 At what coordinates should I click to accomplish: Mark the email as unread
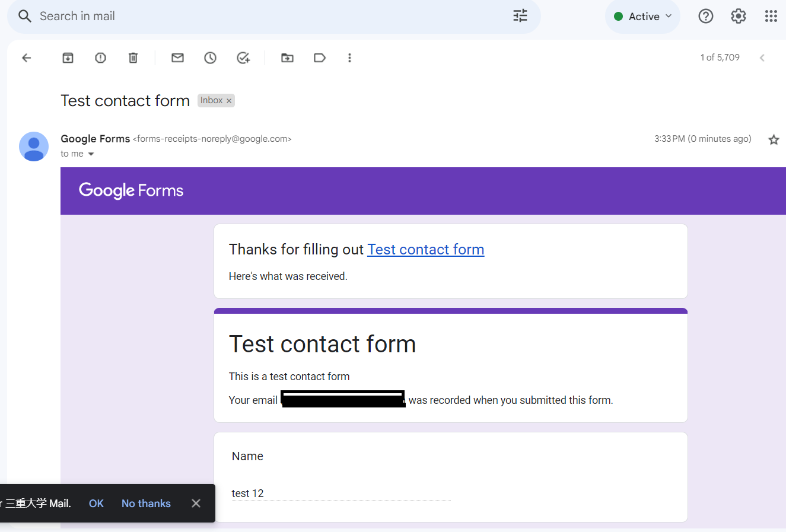pyautogui.click(x=177, y=58)
